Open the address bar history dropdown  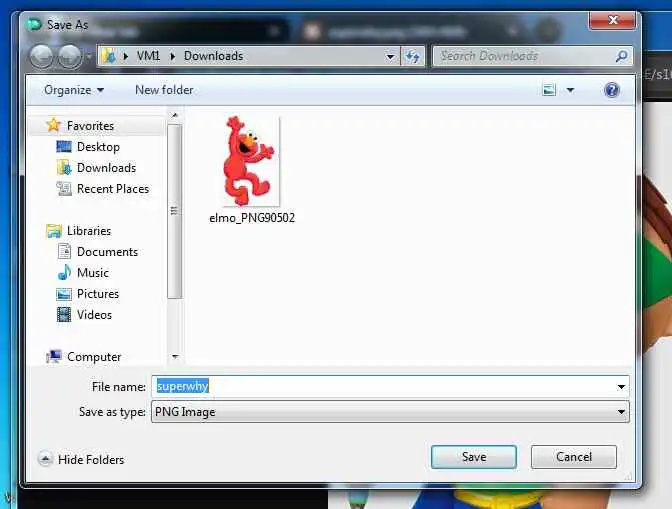[x=390, y=56]
